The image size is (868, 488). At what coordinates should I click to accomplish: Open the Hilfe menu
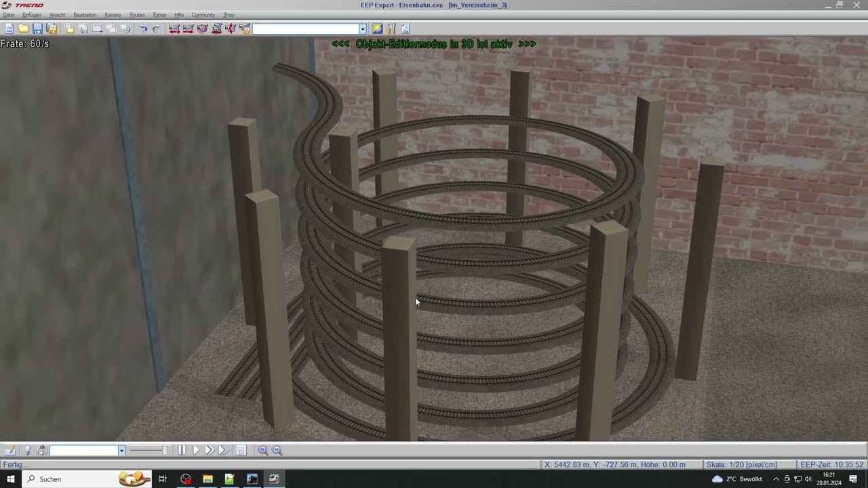pyautogui.click(x=179, y=15)
